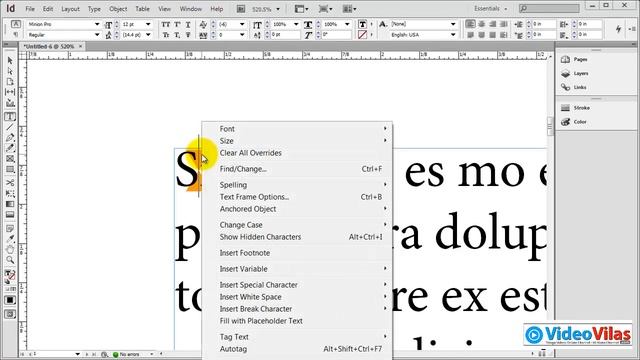
Task: Select the Direct Selection tool
Action: pyautogui.click(x=10, y=71)
